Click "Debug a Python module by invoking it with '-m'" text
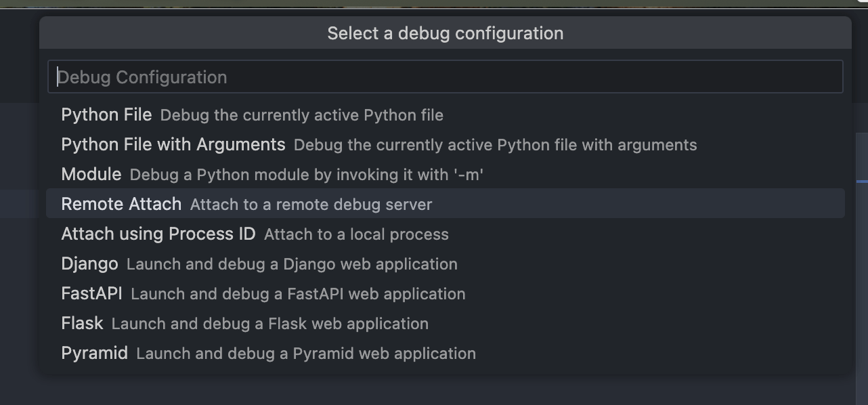 [x=306, y=175]
